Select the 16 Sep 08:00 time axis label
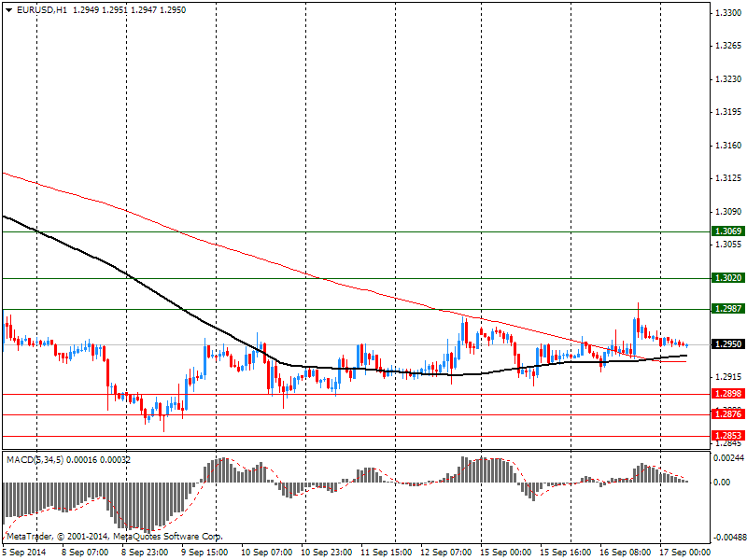Image resolution: width=747 pixels, height=560 pixels. point(626,552)
